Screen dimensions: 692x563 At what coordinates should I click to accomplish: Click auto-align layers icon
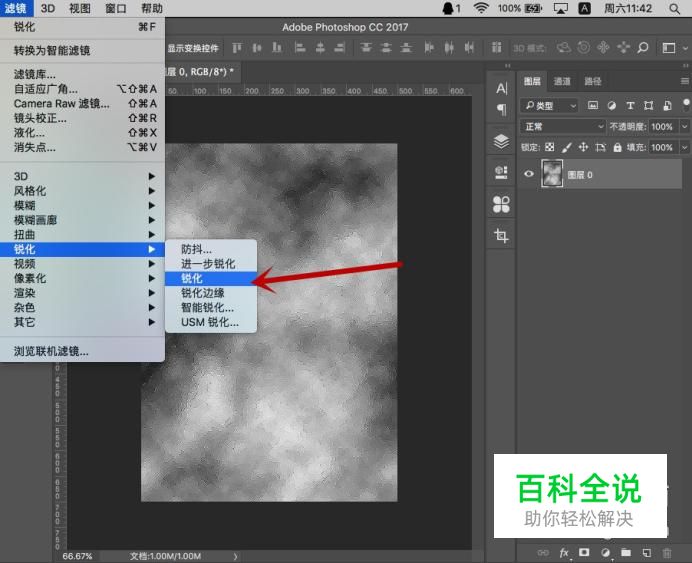[x=496, y=48]
